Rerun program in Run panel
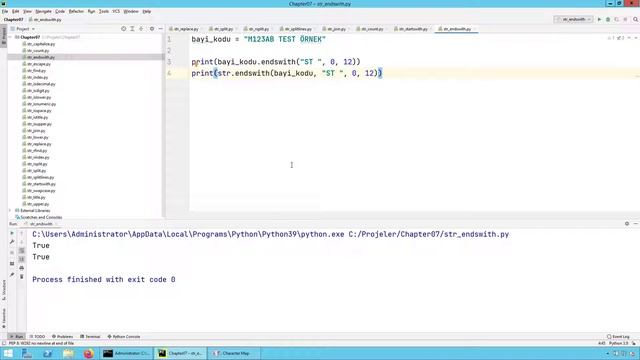The image size is (640, 360). pos(12,233)
